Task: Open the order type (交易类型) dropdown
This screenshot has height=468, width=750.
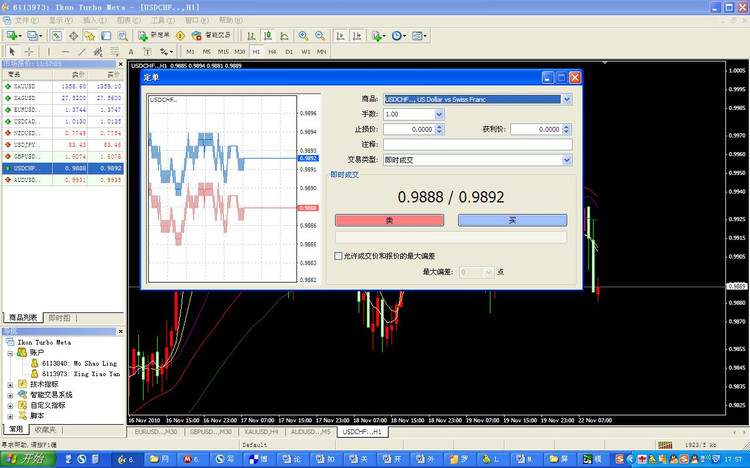Action: [x=567, y=159]
